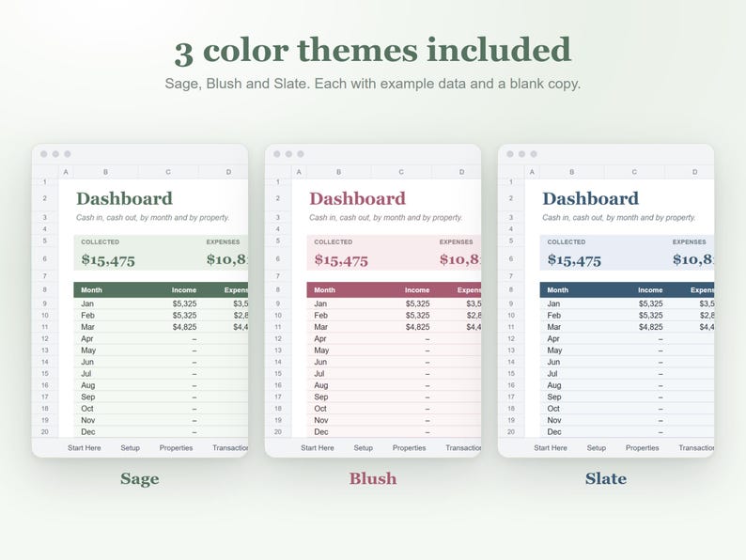746x560 pixels.
Task: Click the Month header in Sage table
Action: click(91, 289)
